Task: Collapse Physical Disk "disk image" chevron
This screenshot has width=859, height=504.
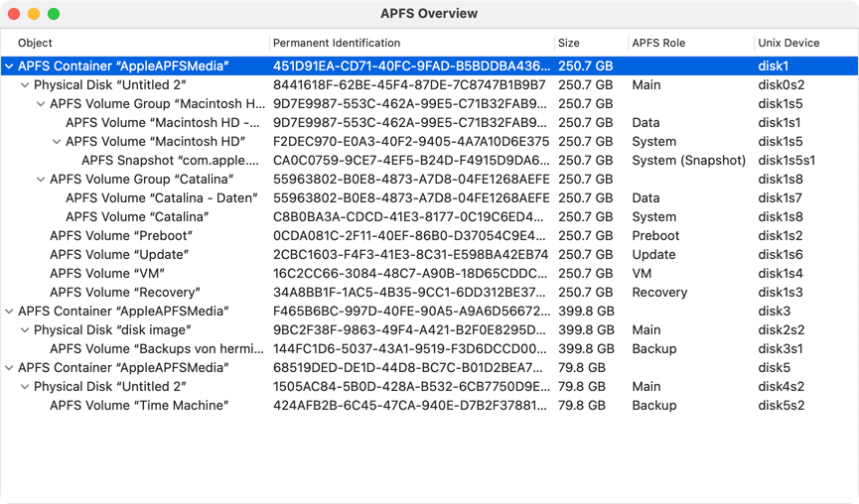Action: (x=25, y=330)
